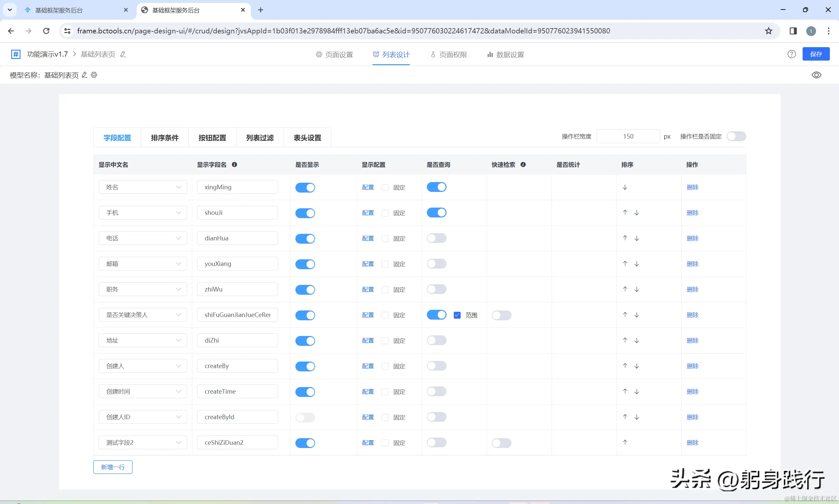
Task: Open the 姓名 field dropdown
Action: [143, 187]
